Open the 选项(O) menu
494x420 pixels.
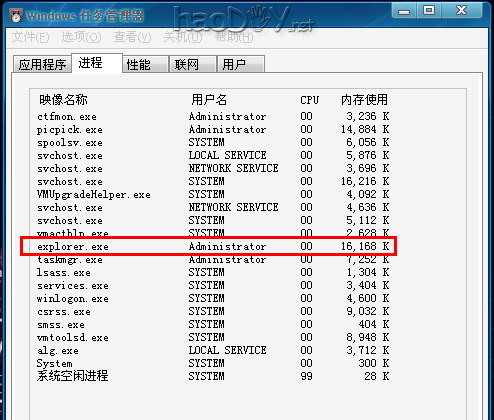tap(81, 37)
